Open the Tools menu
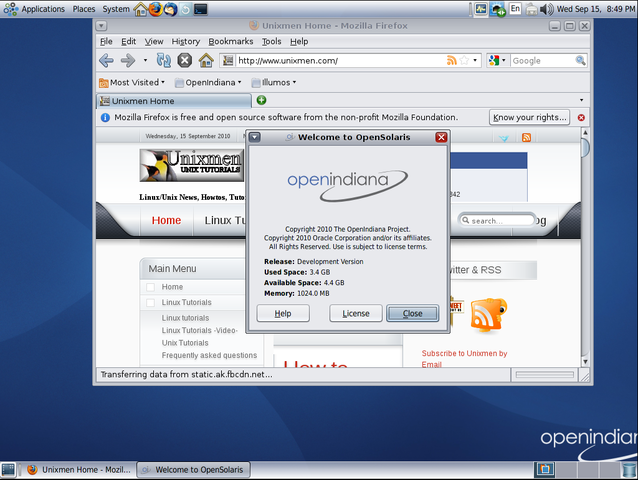This screenshot has width=638, height=480. coord(271,41)
